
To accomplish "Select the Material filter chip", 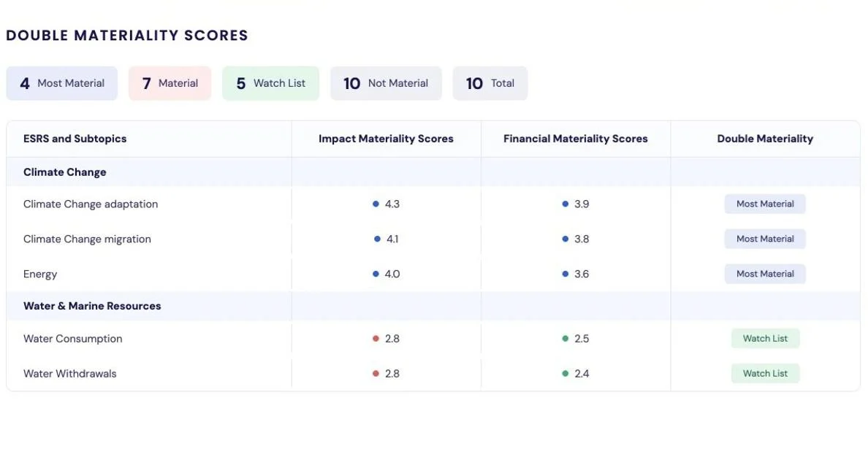I will 170,83.
